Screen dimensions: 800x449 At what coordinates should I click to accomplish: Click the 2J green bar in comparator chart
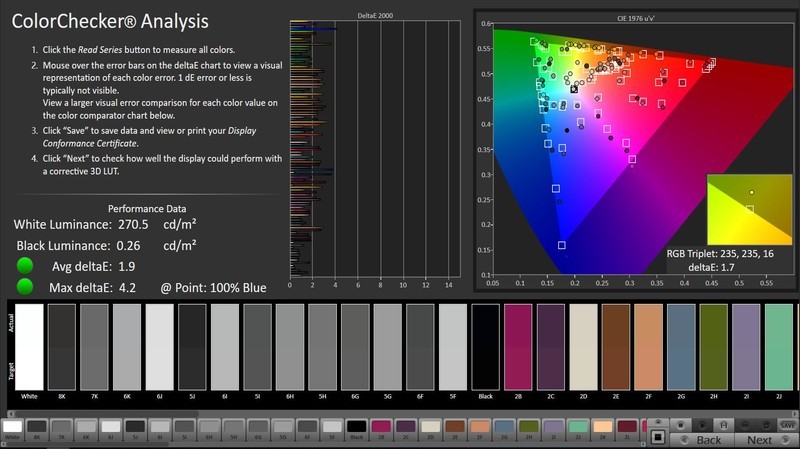779,345
